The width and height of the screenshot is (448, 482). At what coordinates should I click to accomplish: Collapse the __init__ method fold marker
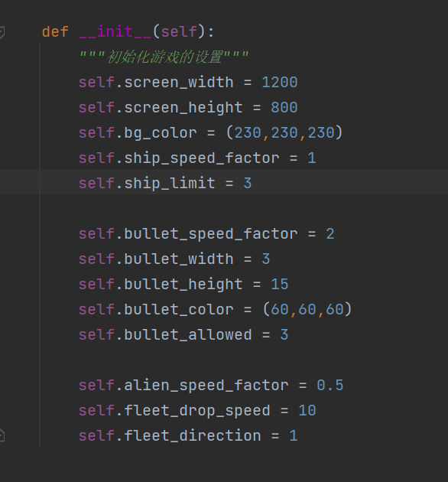[x=2, y=32]
